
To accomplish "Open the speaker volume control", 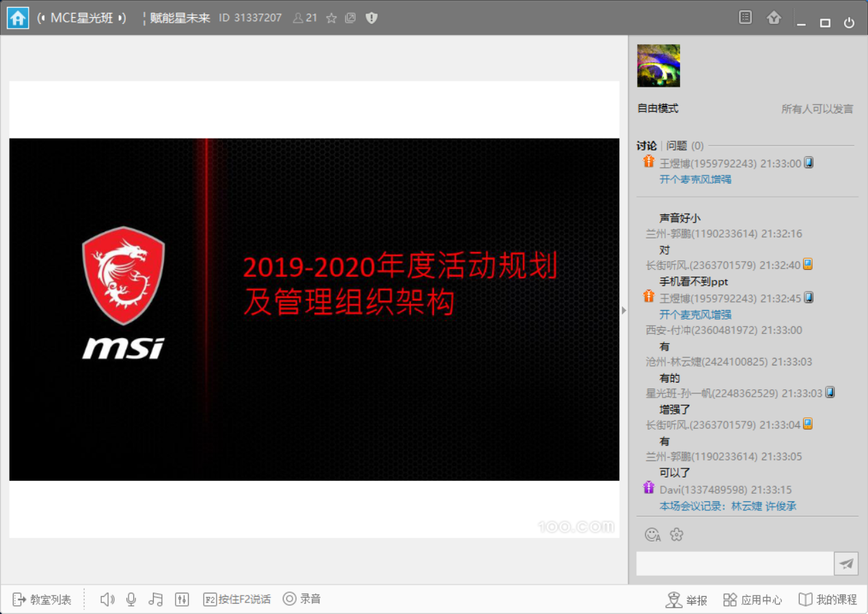I will click(x=107, y=599).
